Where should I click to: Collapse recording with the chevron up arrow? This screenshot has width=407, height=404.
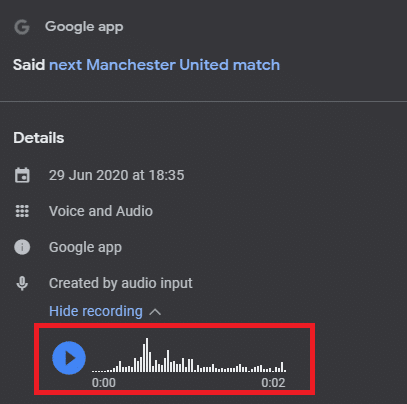155,312
